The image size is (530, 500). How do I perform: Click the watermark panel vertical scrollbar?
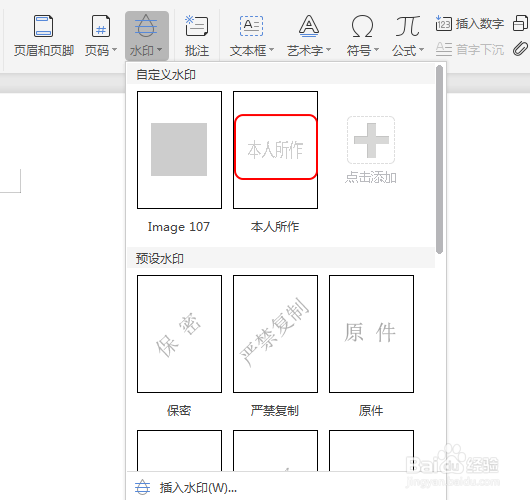pyautogui.click(x=439, y=159)
